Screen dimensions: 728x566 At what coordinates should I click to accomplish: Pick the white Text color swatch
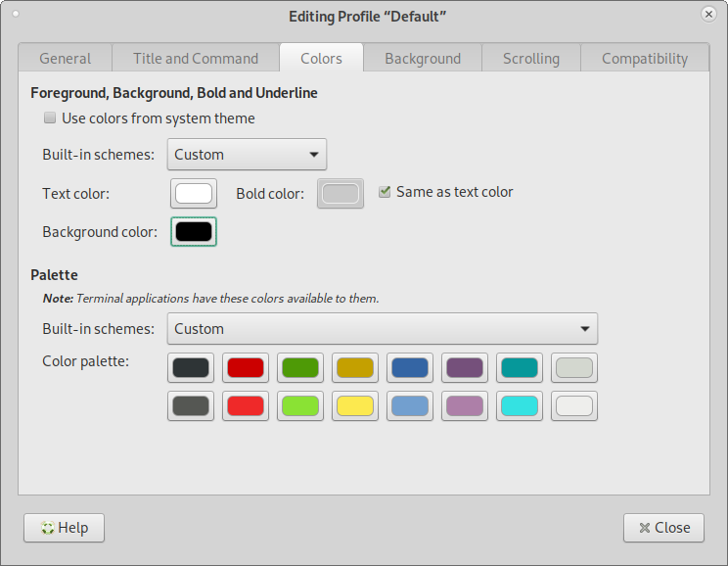coord(194,193)
